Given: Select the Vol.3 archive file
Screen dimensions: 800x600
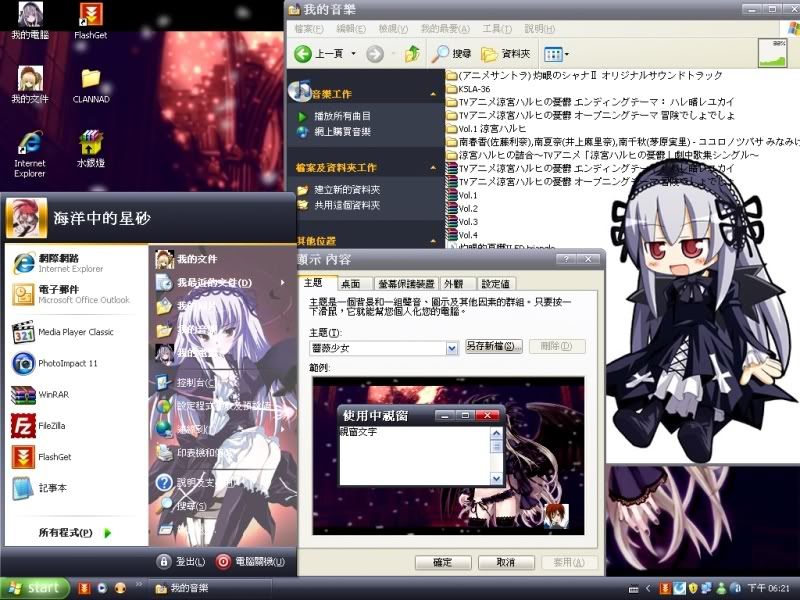Looking at the screenshot, I should [462, 222].
